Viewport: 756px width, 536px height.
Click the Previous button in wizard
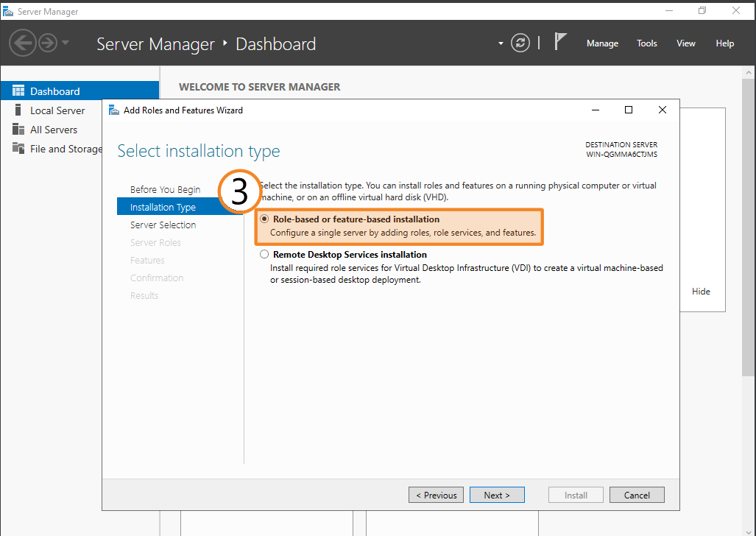[437, 495]
